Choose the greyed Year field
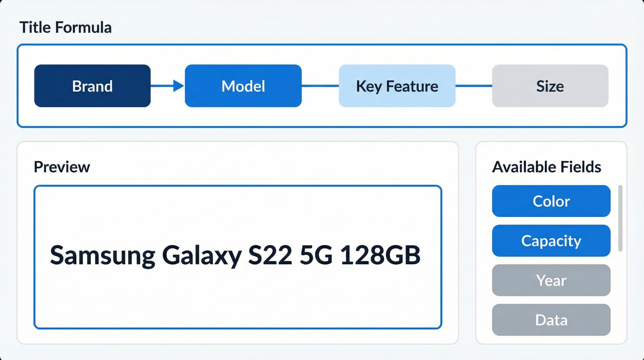This screenshot has width=644, height=360. (x=551, y=280)
